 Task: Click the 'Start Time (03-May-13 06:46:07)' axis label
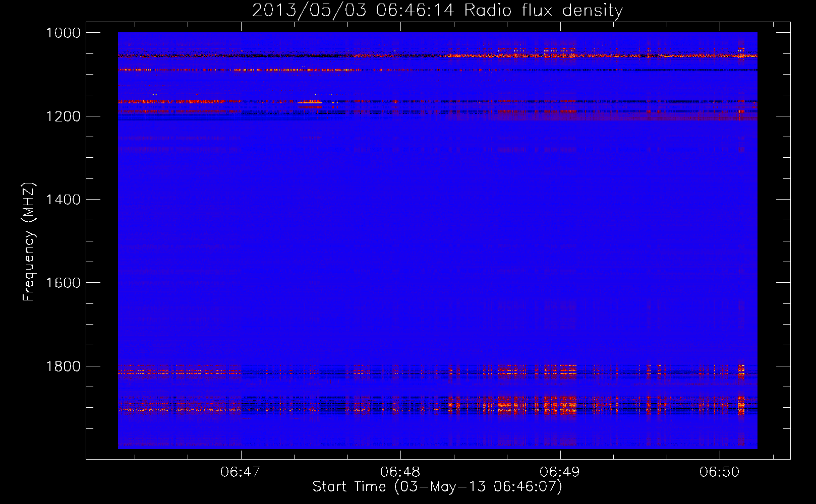[437, 487]
